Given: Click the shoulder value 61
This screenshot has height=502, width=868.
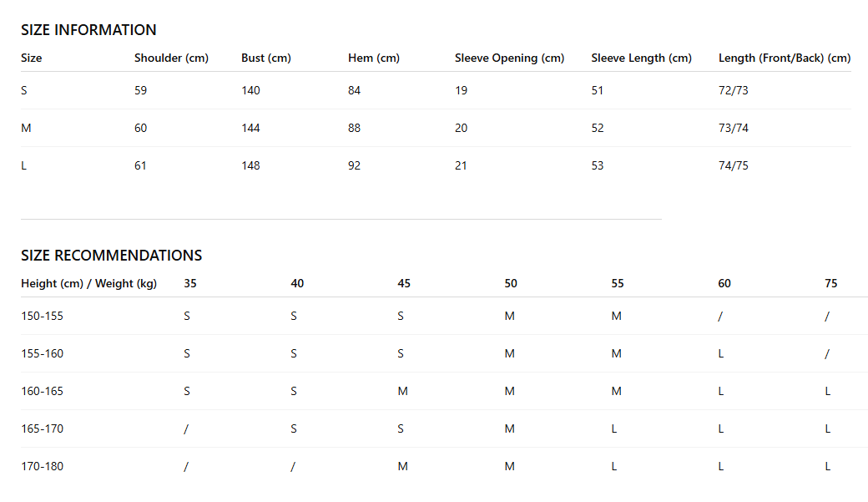Looking at the screenshot, I should 140,165.
